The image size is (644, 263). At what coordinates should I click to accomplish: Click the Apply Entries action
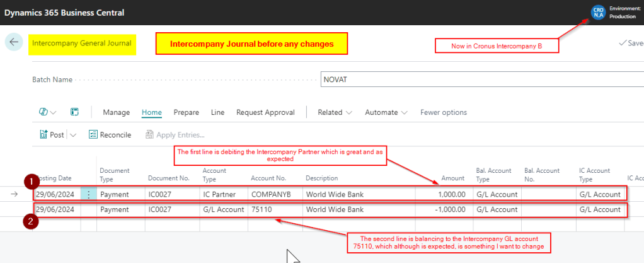[x=175, y=134]
